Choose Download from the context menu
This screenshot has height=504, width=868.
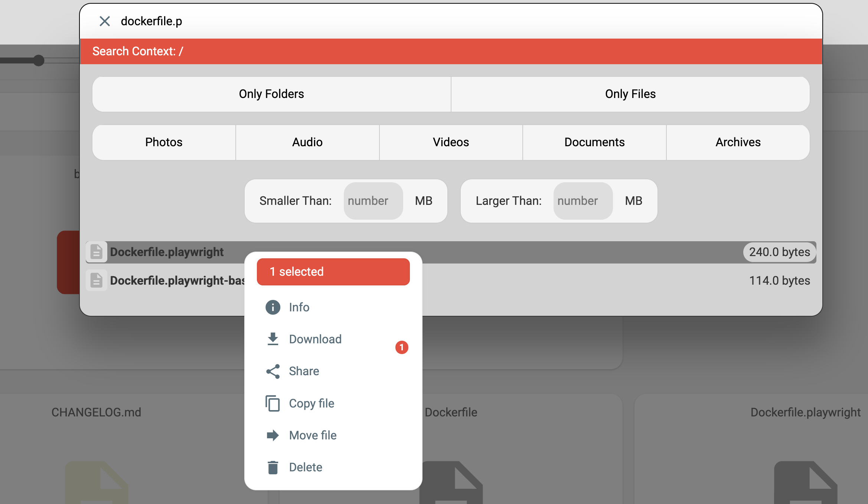[333, 339]
